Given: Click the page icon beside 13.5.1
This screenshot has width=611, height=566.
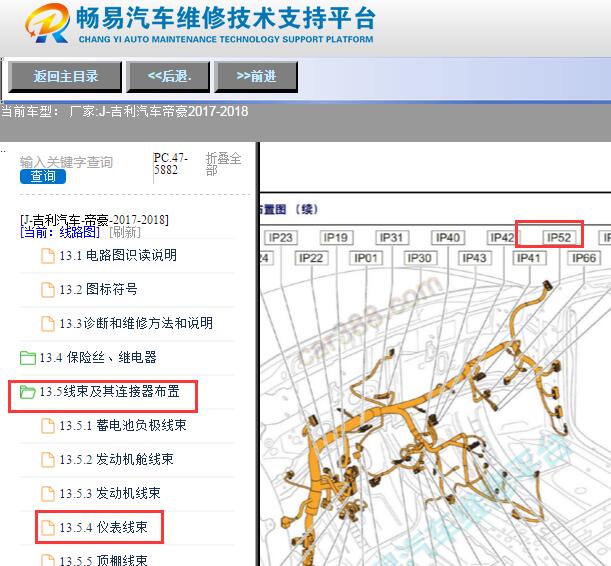Looking at the screenshot, I should pos(48,426).
